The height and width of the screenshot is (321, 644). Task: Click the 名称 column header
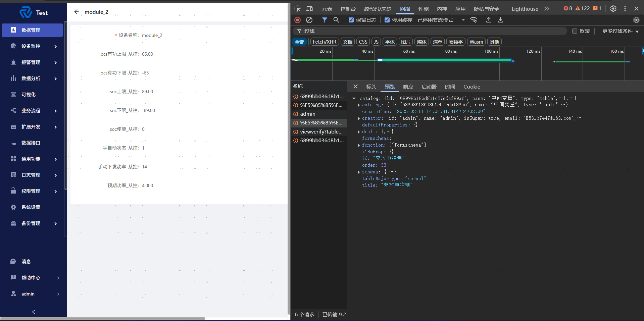click(318, 86)
